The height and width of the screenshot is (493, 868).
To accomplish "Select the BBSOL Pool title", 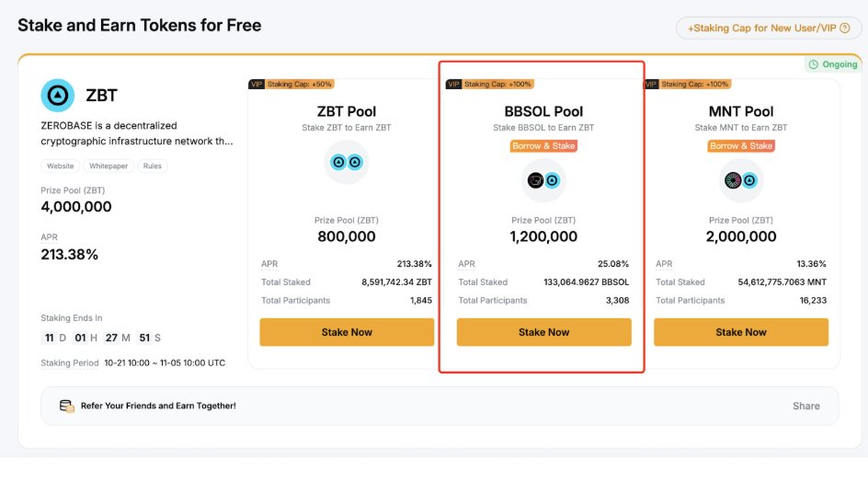I will pyautogui.click(x=543, y=111).
